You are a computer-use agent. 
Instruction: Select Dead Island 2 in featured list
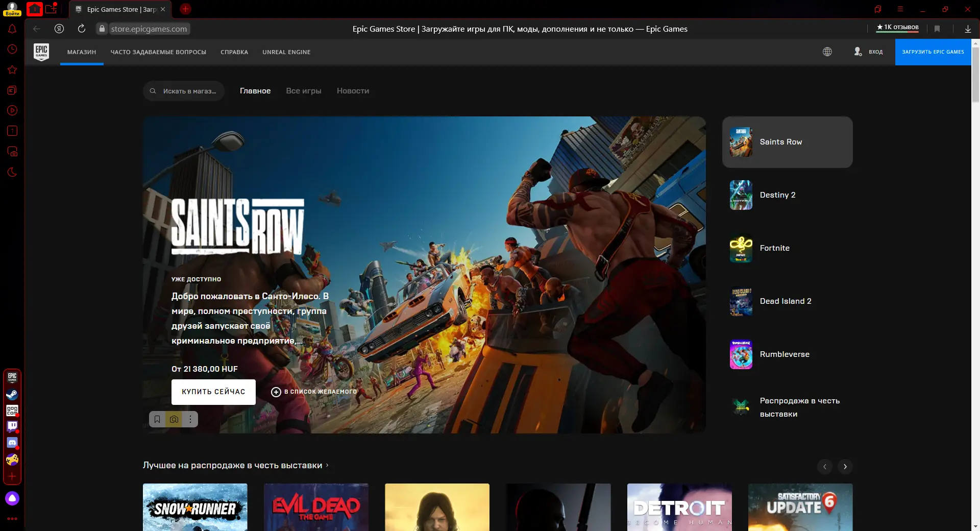click(788, 301)
